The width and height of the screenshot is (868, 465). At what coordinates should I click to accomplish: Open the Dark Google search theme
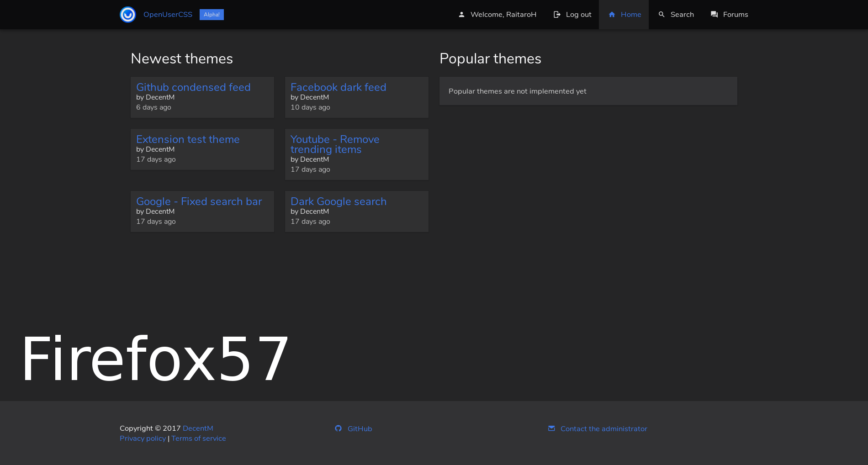pos(339,201)
